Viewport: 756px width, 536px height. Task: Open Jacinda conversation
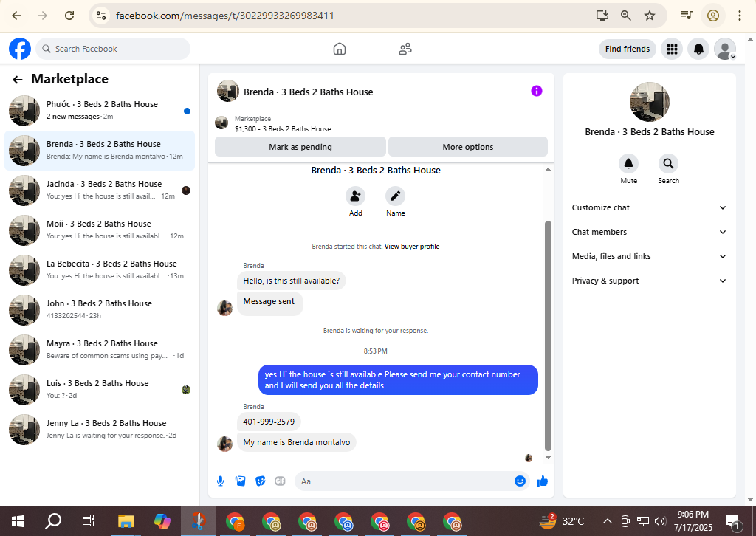100,190
